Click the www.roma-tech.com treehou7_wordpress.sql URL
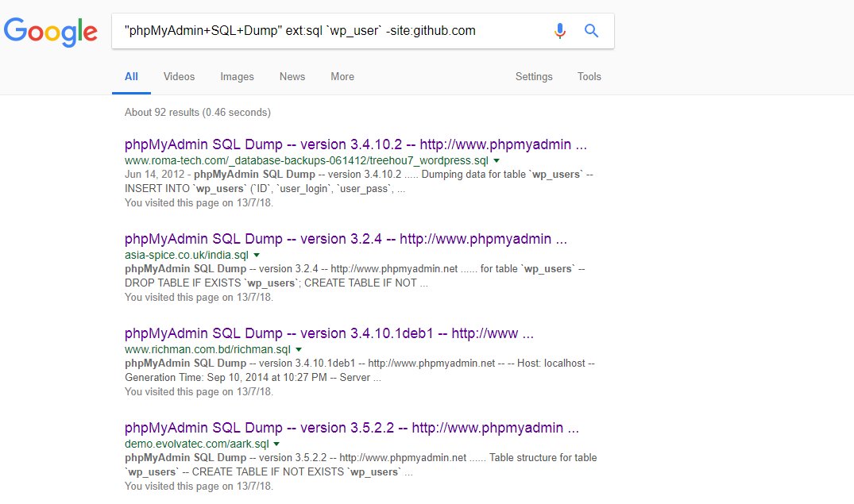854x504 pixels. tap(307, 160)
